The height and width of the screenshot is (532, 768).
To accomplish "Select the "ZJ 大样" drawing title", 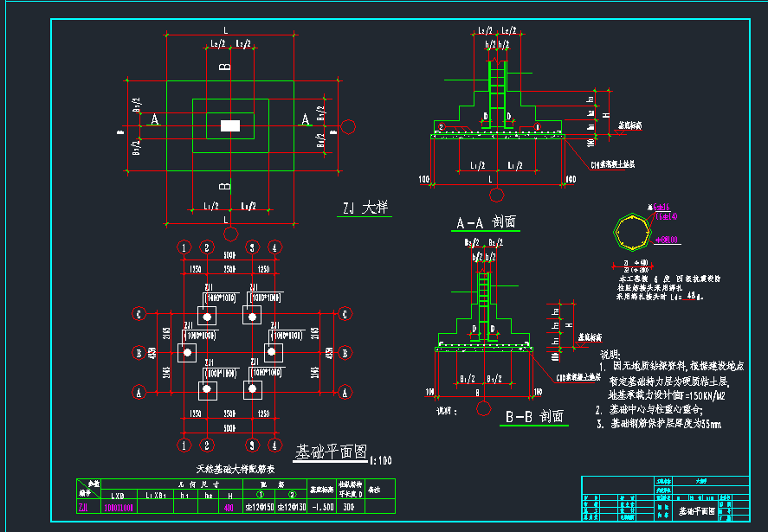I will (365, 208).
